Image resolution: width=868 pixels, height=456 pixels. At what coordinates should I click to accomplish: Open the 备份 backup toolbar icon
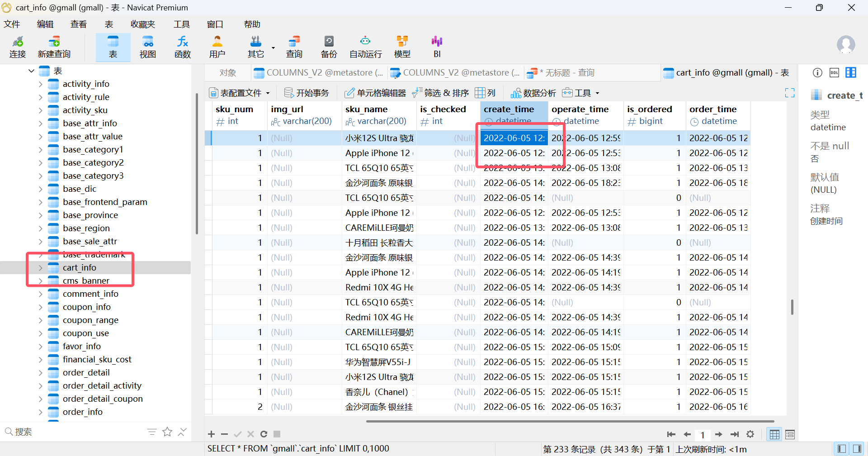pyautogui.click(x=329, y=47)
